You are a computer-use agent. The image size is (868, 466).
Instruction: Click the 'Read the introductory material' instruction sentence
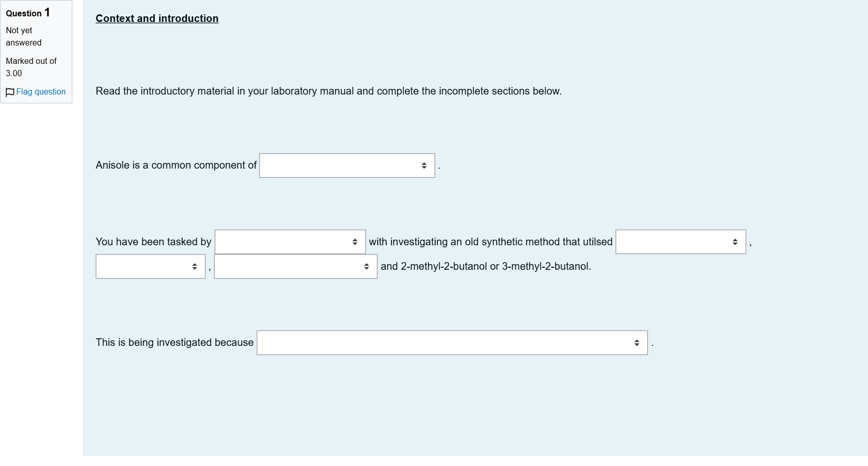329,91
